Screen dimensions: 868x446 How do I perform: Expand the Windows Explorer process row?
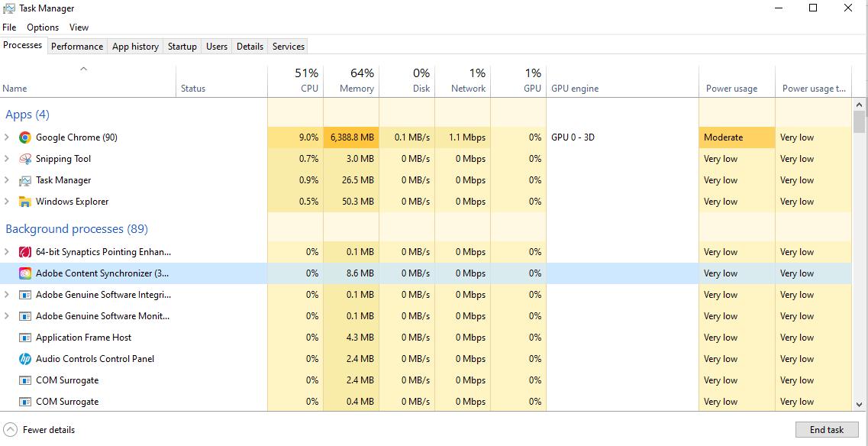(7, 202)
